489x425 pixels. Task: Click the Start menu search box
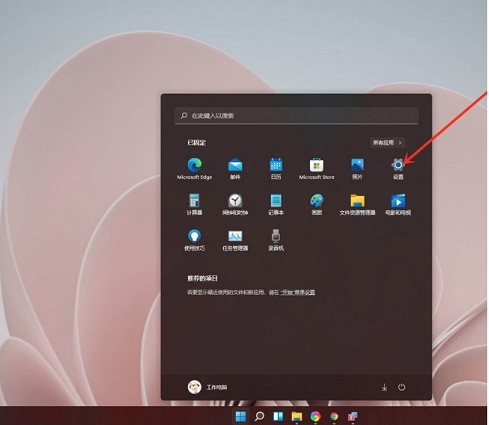click(x=296, y=116)
